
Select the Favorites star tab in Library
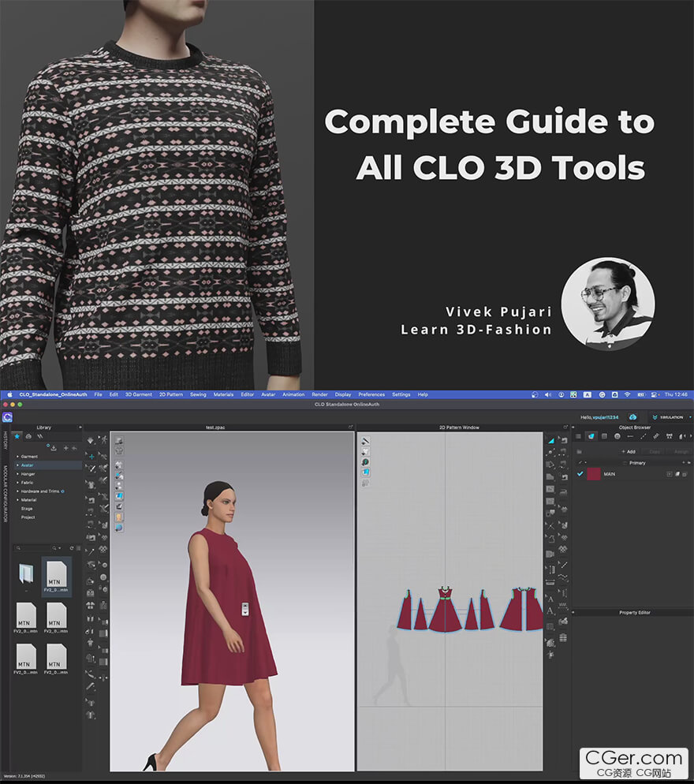(17, 436)
